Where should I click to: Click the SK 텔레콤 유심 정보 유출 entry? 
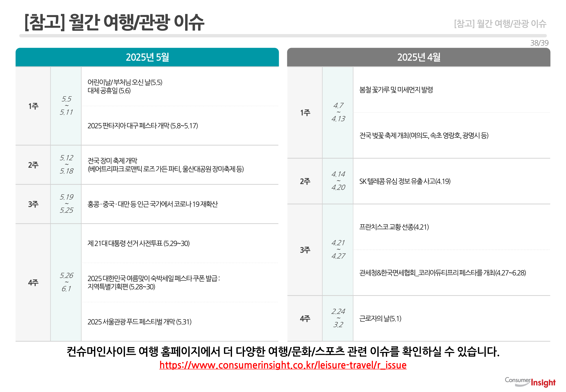point(405,181)
